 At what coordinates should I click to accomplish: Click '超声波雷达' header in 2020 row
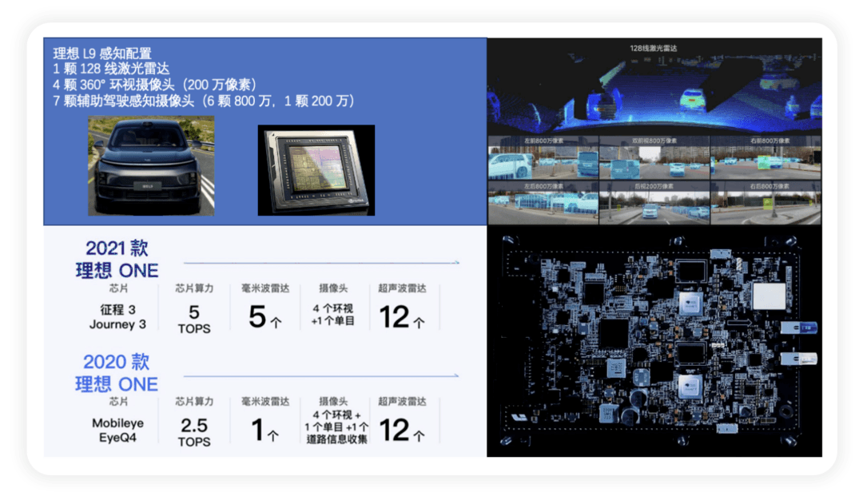[x=402, y=402]
